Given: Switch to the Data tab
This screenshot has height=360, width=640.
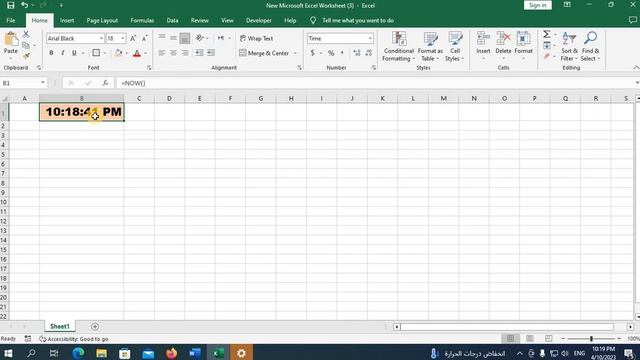Looking at the screenshot, I should pyautogui.click(x=172, y=20).
